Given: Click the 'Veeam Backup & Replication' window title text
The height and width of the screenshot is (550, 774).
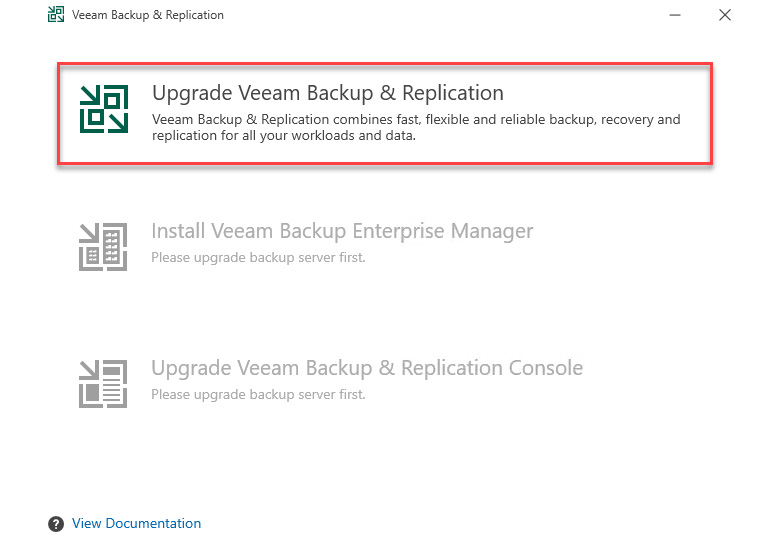Looking at the screenshot, I should point(148,15).
